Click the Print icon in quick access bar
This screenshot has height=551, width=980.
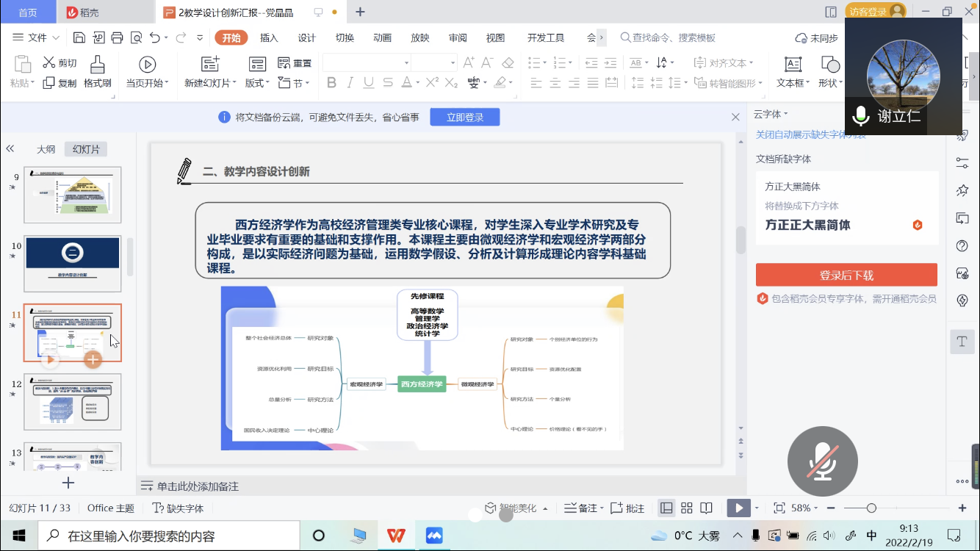(x=118, y=37)
